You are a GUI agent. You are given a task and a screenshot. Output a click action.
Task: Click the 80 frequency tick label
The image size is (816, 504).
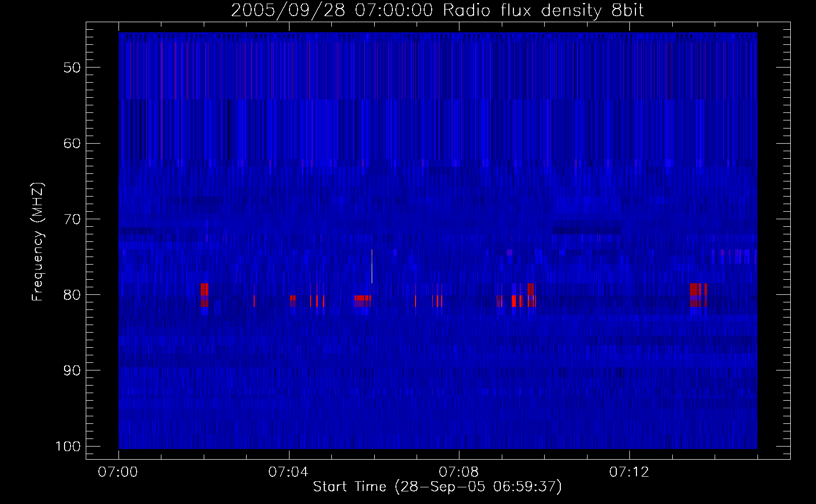pos(72,295)
